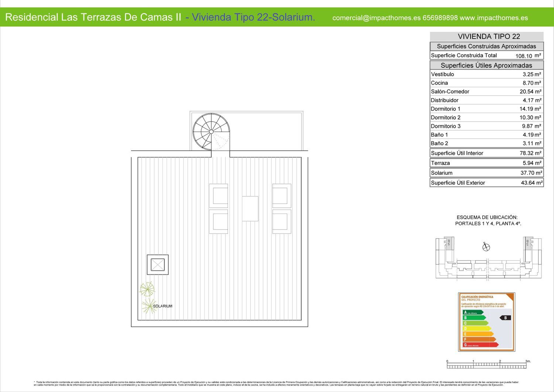Image resolution: width=554 pixels, height=392 pixels.
Task: Select the Solarium 37.70 m² table row
Action: click(x=486, y=173)
